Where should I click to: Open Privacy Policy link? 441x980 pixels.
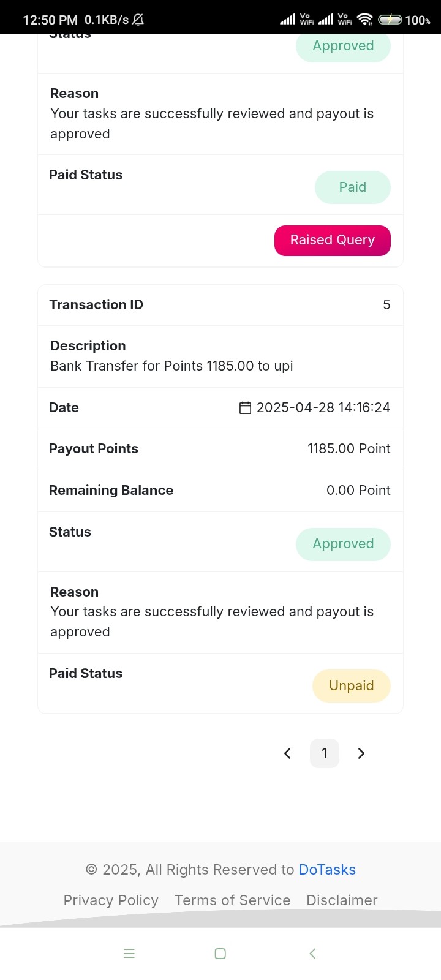tap(111, 900)
